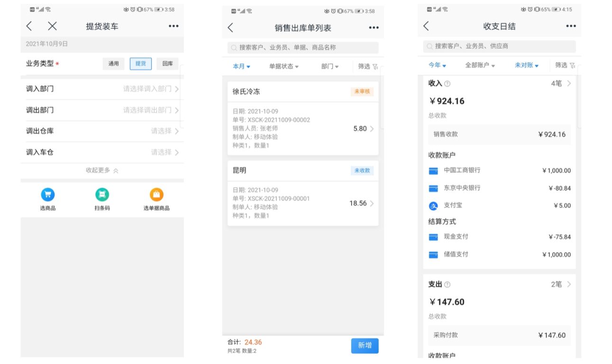612x364 pixels.
Task: Open the more options menu in 提货装车
Action: pyautogui.click(x=174, y=26)
